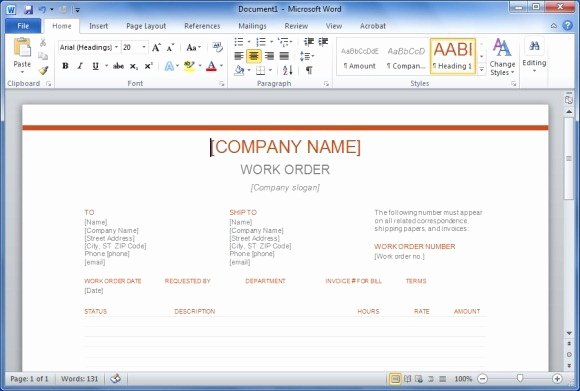This screenshot has width=580, height=391.
Task: Click the Shrink Font icon
Action: click(x=170, y=47)
